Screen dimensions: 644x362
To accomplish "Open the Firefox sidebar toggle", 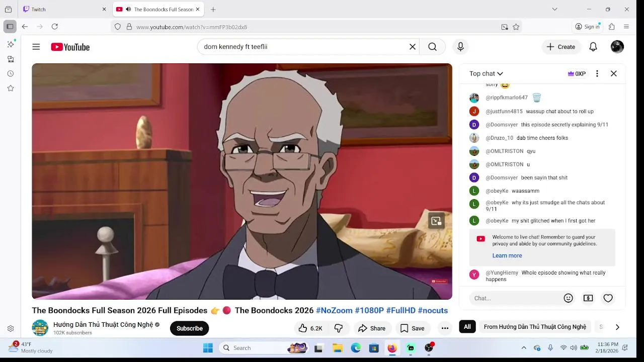I will [x=10, y=27].
